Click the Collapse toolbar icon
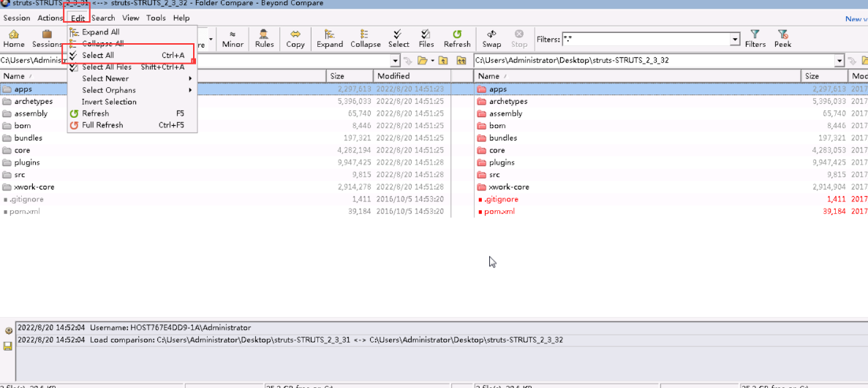Image resolution: width=868 pixels, height=388 pixels. click(x=366, y=39)
